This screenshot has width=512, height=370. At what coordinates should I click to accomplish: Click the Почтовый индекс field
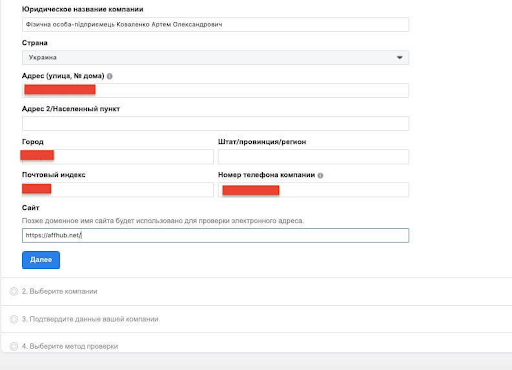point(118,189)
